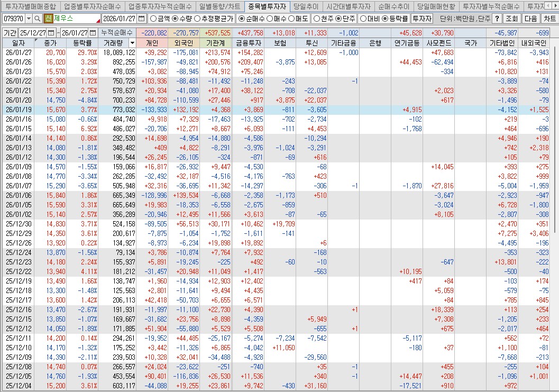The height and width of the screenshot is (392, 559).
Task: Select the 등락률 radio option
Action: (x=384, y=19)
